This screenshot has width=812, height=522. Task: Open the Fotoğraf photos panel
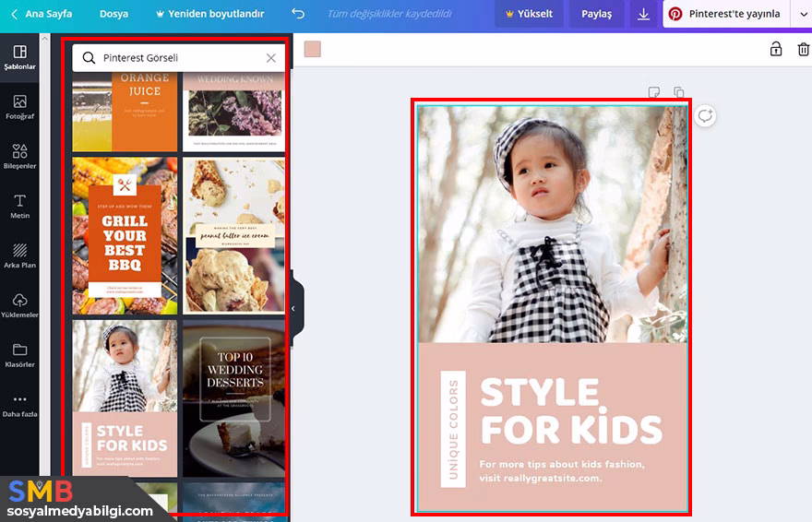(19, 107)
